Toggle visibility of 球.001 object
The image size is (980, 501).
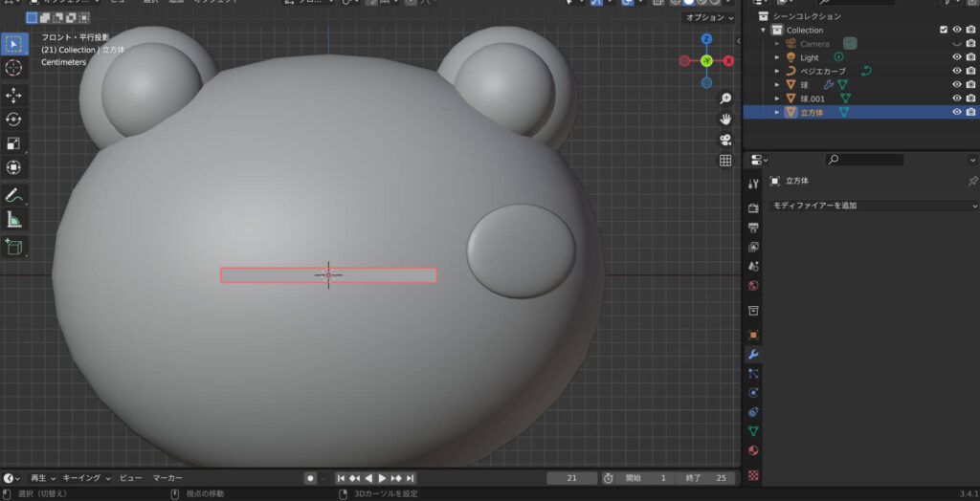(x=956, y=98)
